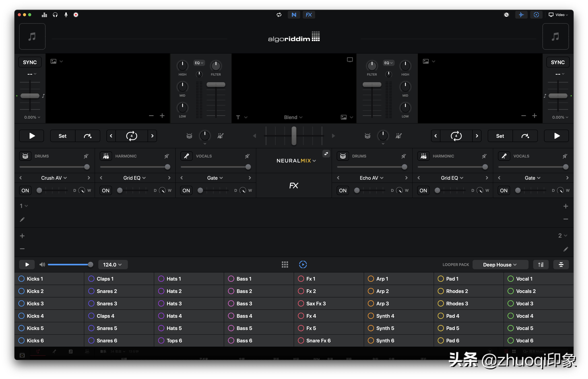Image resolution: width=588 pixels, height=379 pixels.
Task: Click the record button in top toolbar
Action: point(76,15)
